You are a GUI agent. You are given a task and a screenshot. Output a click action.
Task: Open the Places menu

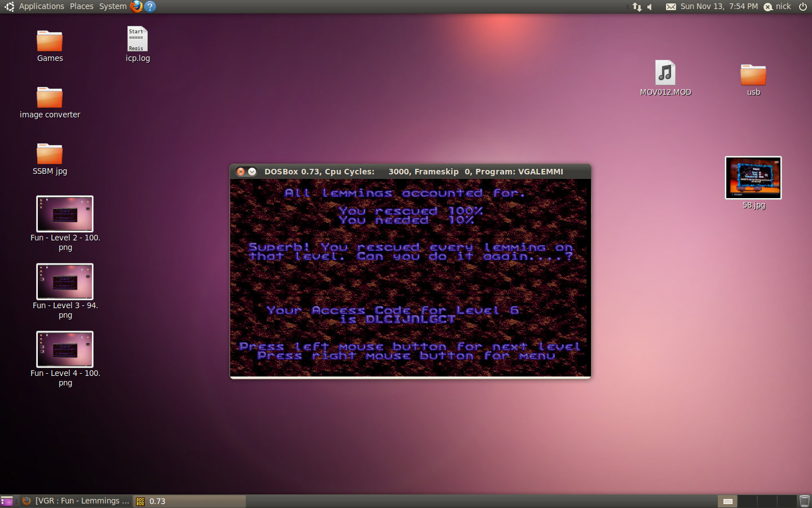click(82, 6)
